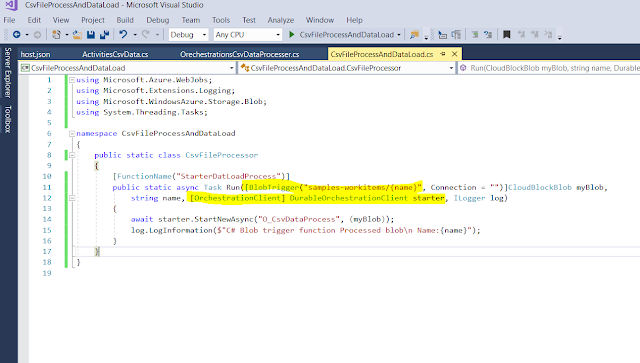
Task: Open startup project dropdown arrow beside CsvFileProcessAndDataLoad
Action: tap(399, 35)
